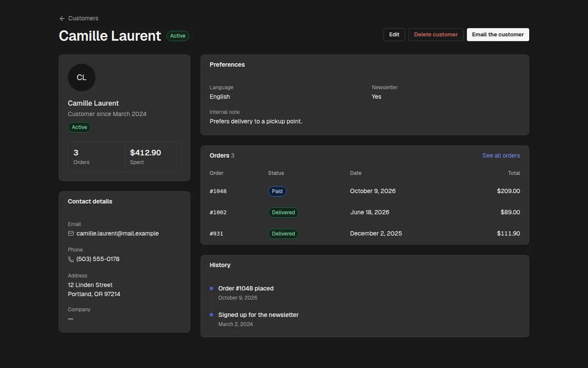The height and width of the screenshot is (368, 588).
Task: Click order number #931
Action: pyautogui.click(x=217, y=233)
